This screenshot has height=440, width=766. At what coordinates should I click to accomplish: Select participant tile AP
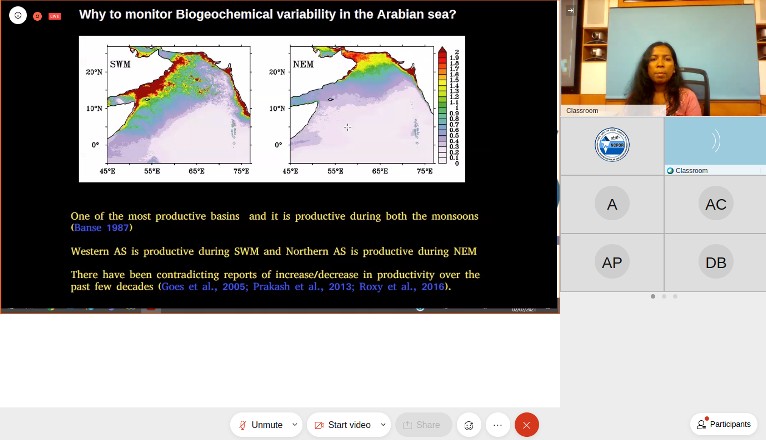[612, 262]
